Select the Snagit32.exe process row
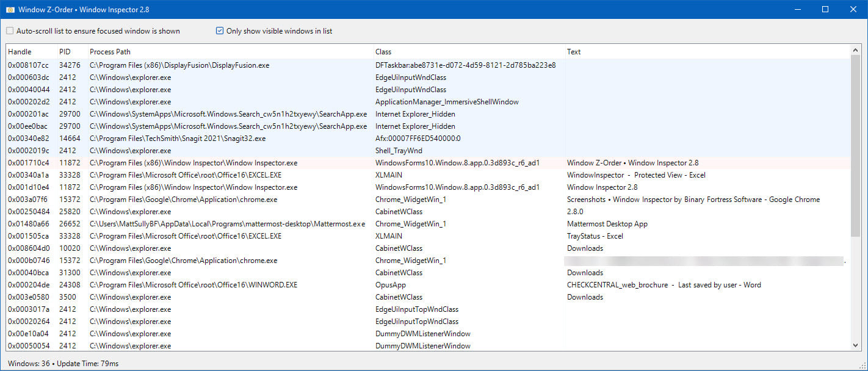Image resolution: width=868 pixels, height=371 pixels. click(178, 139)
